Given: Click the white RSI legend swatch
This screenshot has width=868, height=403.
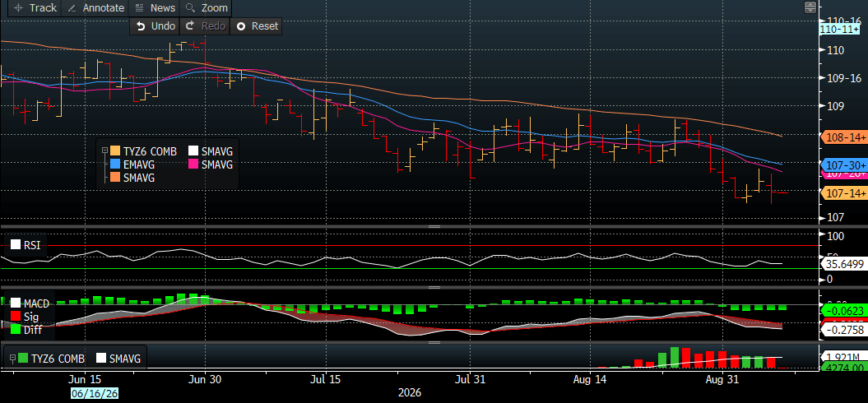Looking at the screenshot, I should pos(15,245).
